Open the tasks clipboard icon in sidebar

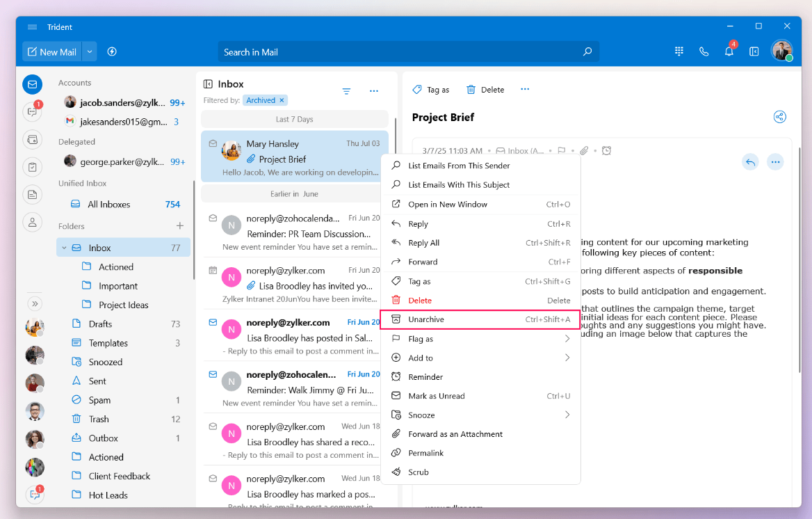point(32,167)
